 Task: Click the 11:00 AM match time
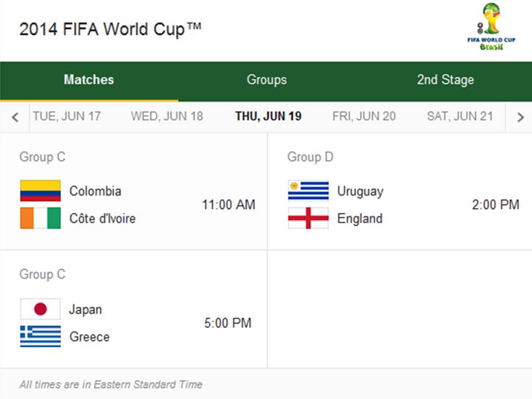[228, 204]
